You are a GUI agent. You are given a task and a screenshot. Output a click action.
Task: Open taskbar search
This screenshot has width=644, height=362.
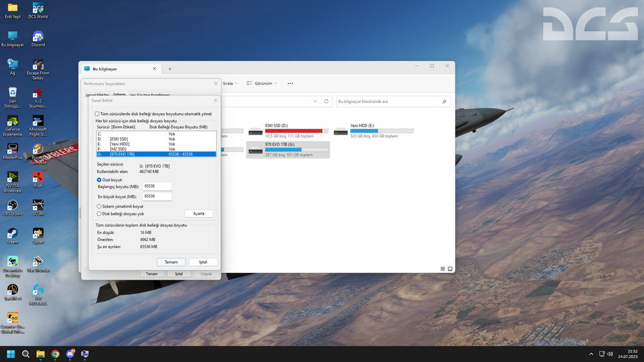pyautogui.click(x=26, y=354)
